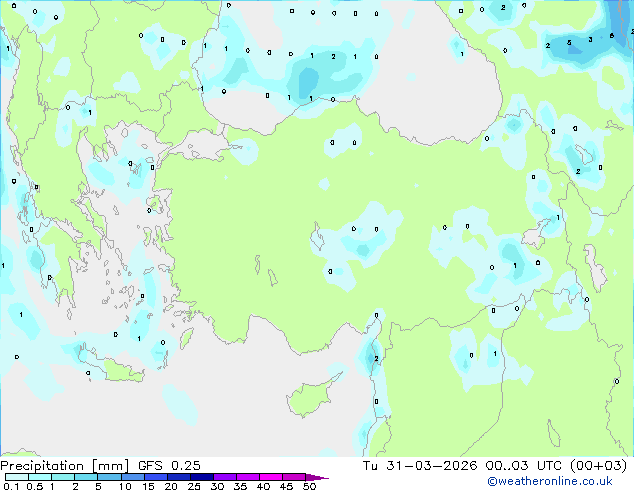Click the legend value '35'
The width and height of the screenshot is (634, 490).
(x=240, y=486)
